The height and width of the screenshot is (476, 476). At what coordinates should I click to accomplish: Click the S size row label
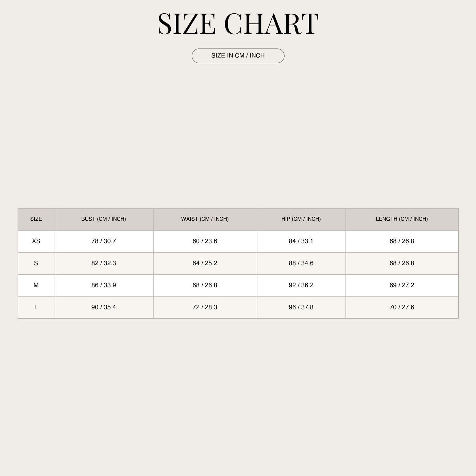coord(36,263)
